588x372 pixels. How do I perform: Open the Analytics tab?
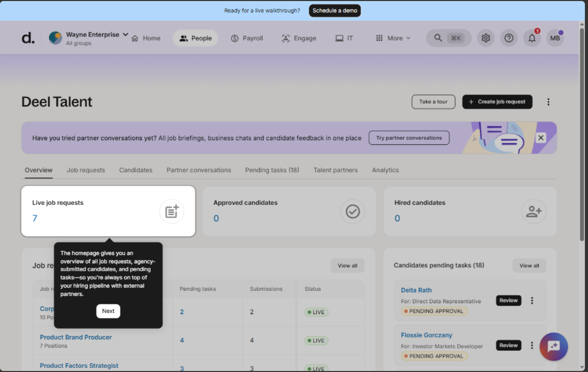[x=385, y=170]
